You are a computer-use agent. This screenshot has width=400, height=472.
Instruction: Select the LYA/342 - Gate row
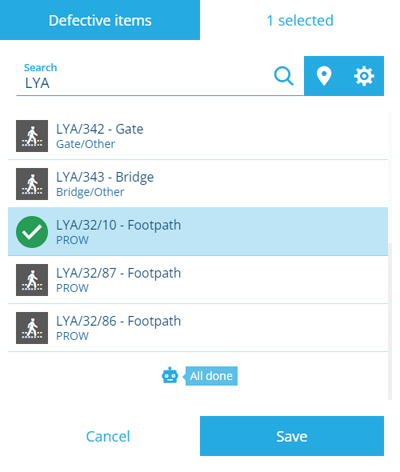tap(198, 136)
